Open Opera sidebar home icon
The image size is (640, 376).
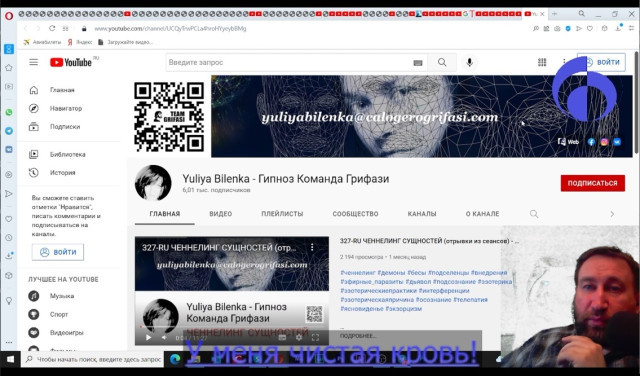pyautogui.click(x=9, y=68)
